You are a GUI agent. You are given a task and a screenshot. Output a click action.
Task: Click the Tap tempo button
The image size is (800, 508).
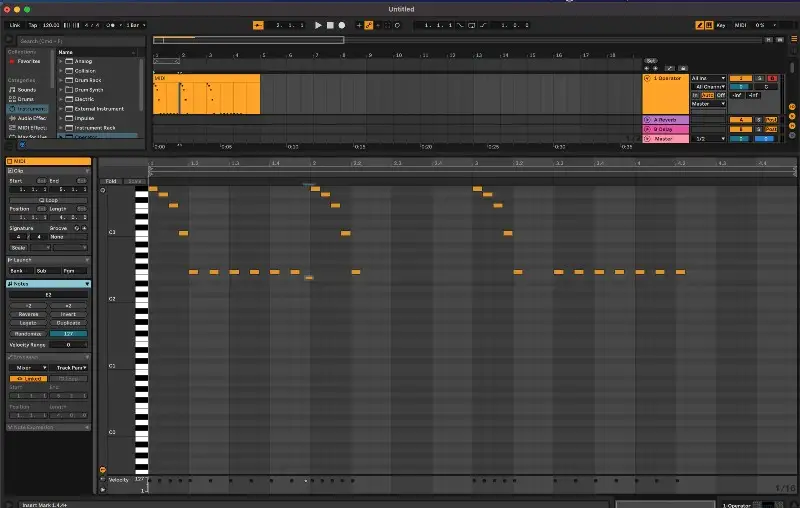pos(33,25)
